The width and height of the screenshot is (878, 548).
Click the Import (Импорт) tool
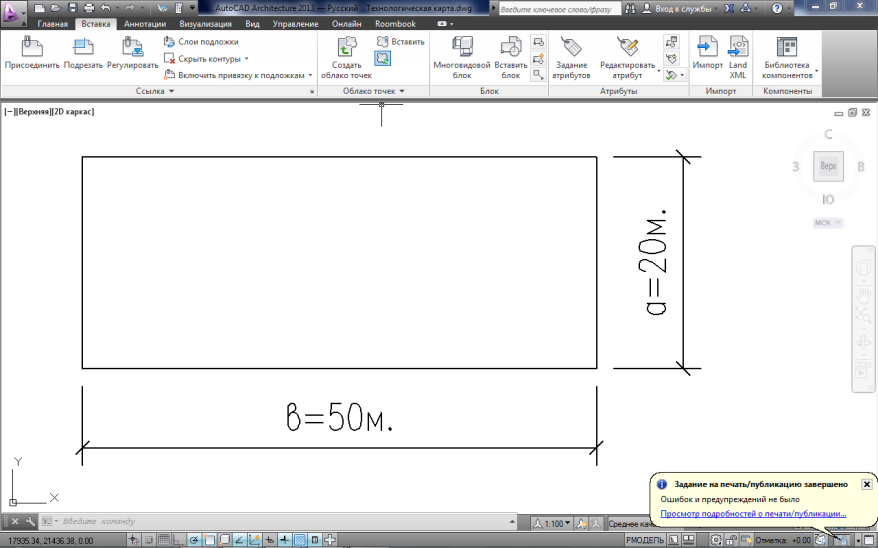[707, 54]
